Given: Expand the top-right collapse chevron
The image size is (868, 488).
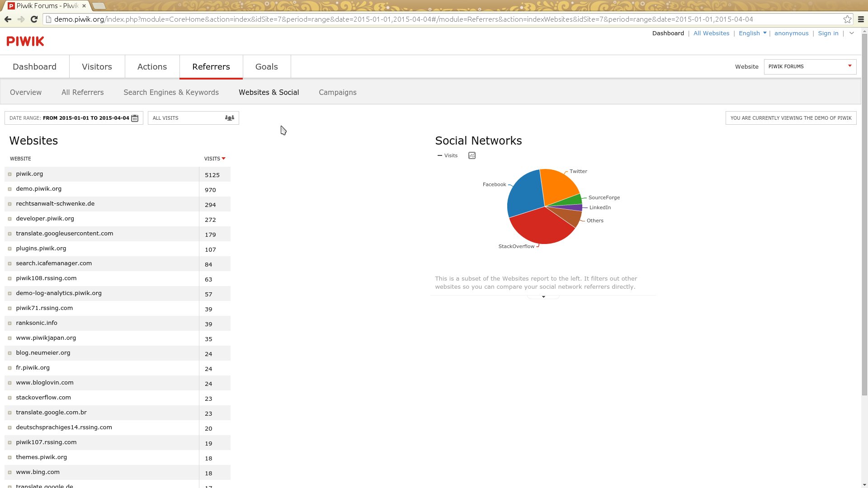Looking at the screenshot, I should (852, 33).
